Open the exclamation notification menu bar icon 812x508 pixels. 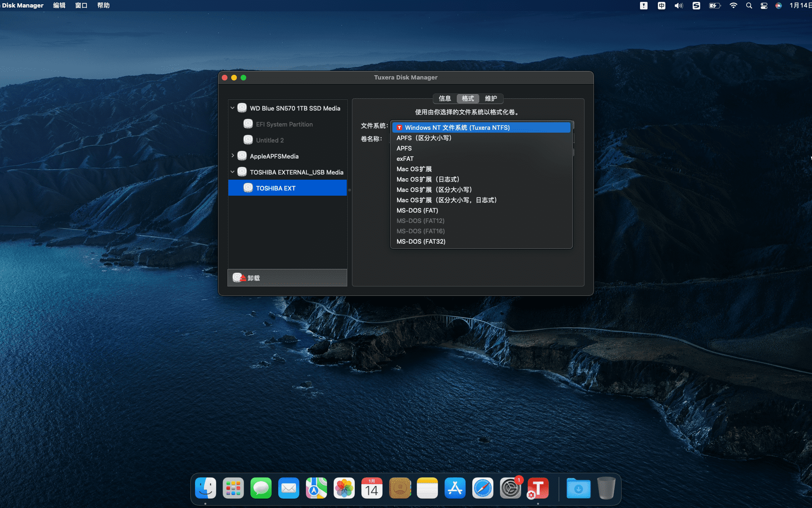pos(644,6)
